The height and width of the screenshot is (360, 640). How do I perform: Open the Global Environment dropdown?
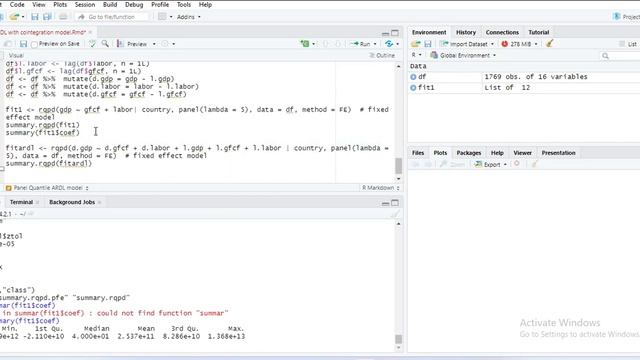click(x=463, y=55)
